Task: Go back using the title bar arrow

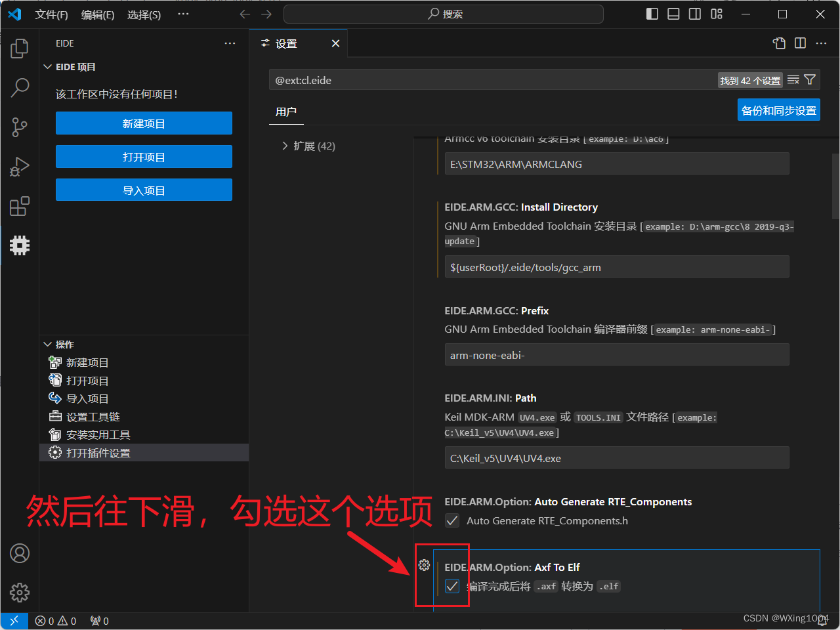Action: pyautogui.click(x=245, y=14)
